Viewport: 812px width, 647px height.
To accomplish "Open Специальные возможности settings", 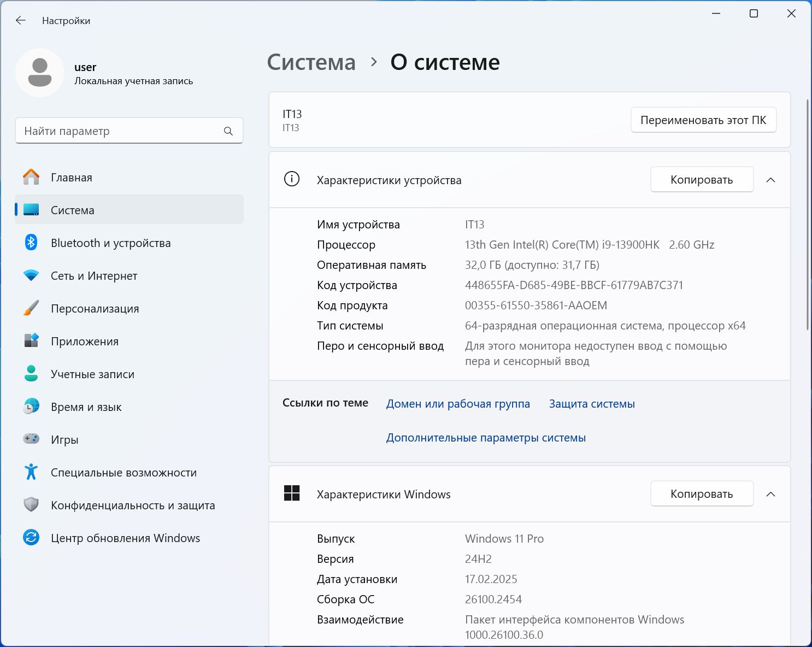I will tap(129, 472).
